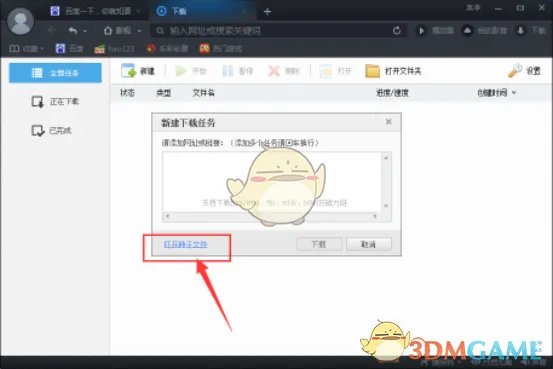Screen dimensions: 553x369
Task: Close the 下载 download tab
Action: (244, 11)
